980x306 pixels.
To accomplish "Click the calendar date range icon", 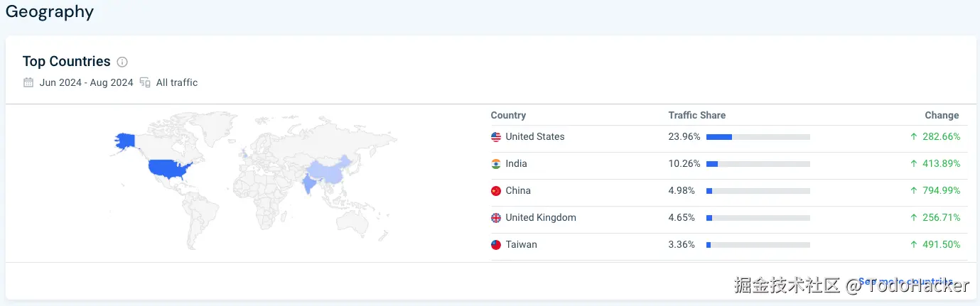I will (x=28, y=82).
